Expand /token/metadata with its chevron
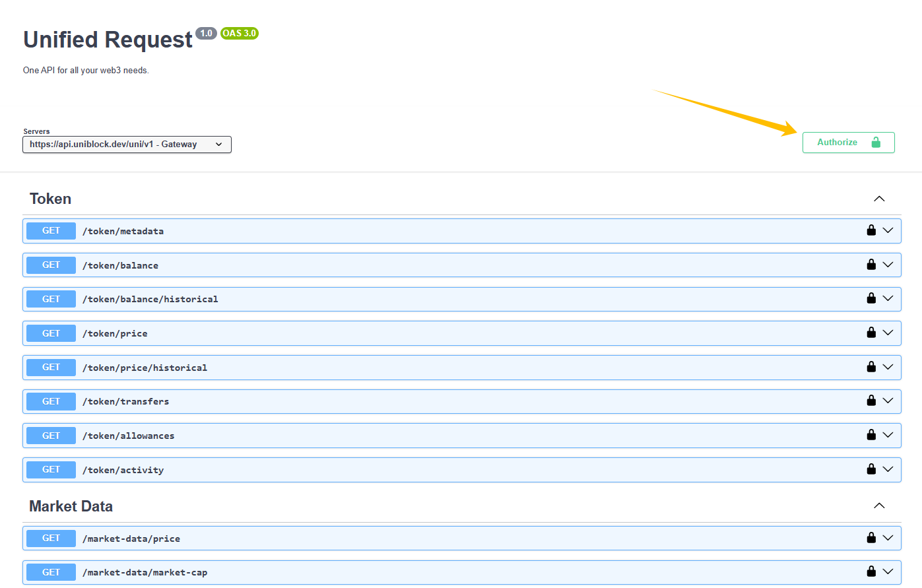Viewport: 922px width, 588px height. coord(888,230)
